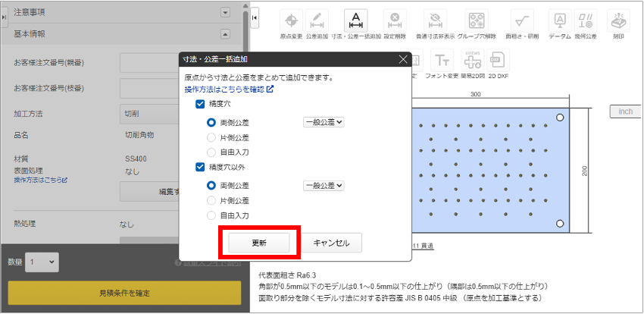
Task: Collapse the 基本情報 section
Action: pos(224,33)
